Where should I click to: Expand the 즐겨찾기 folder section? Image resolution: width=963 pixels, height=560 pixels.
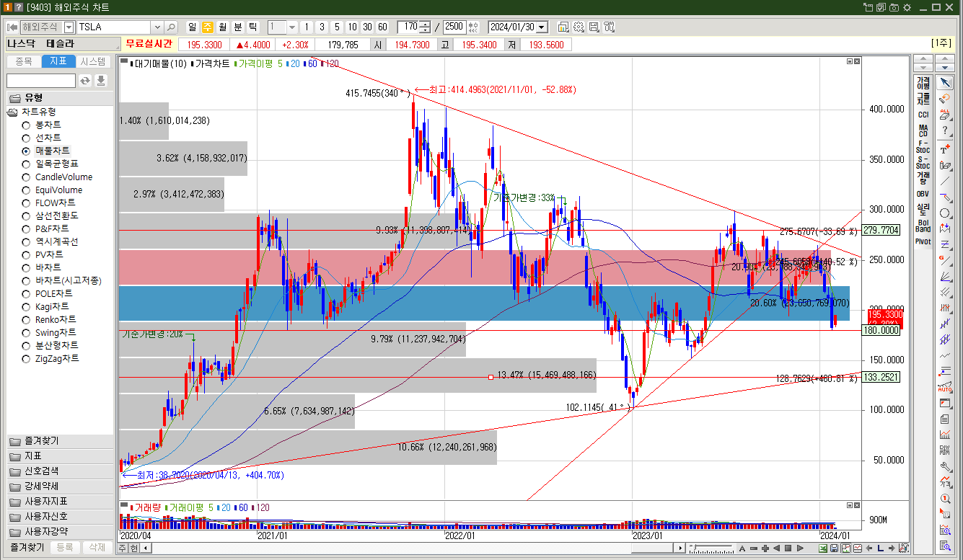click(x=59, y=441)
